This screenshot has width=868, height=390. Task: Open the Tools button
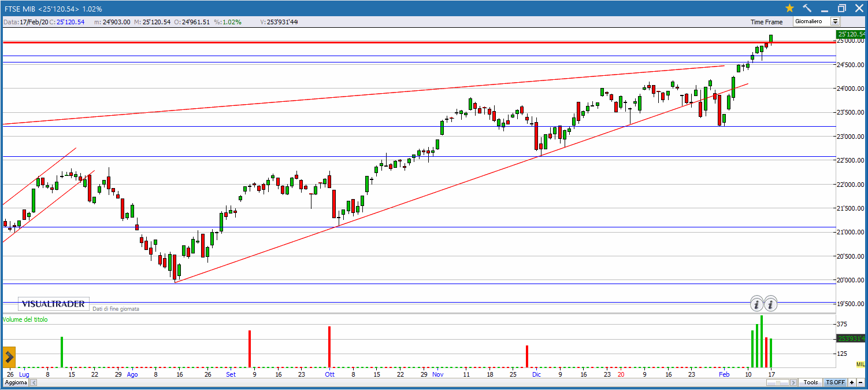coord(811,382)
